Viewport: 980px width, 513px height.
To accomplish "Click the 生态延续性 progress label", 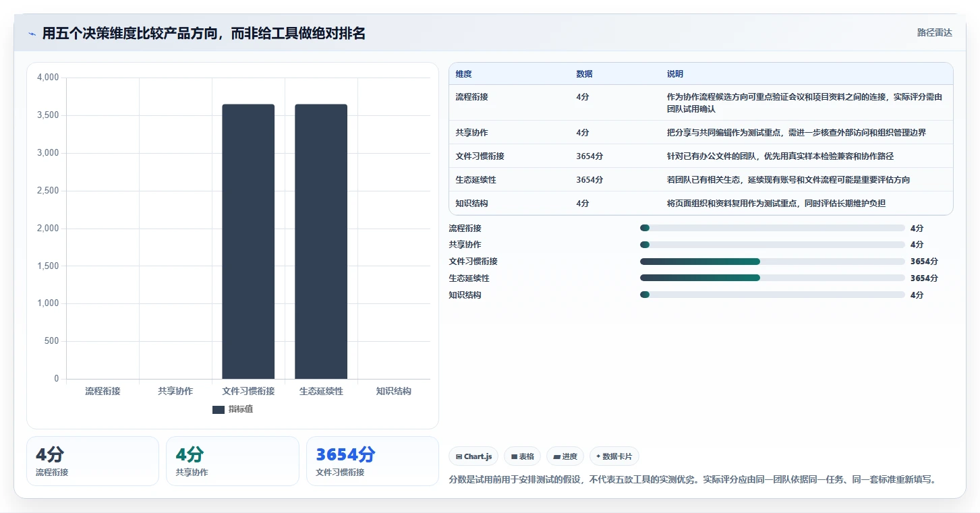I will [469, 278].
